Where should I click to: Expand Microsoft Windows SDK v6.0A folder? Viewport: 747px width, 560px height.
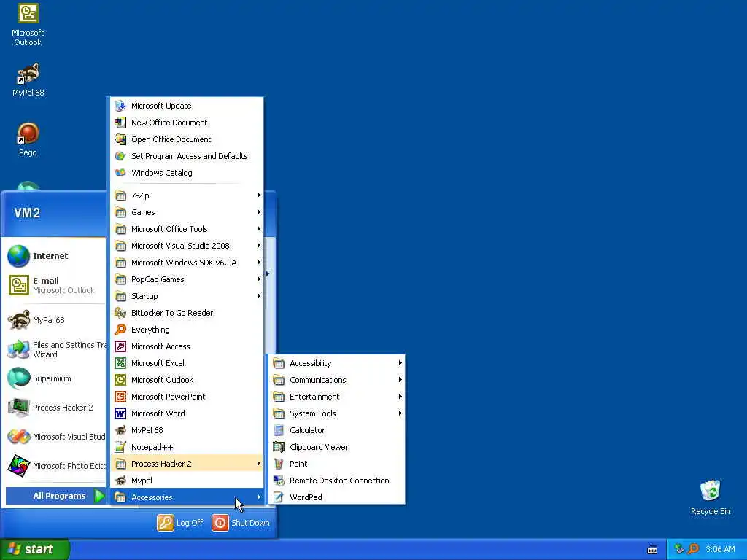[x=187, y=262]
